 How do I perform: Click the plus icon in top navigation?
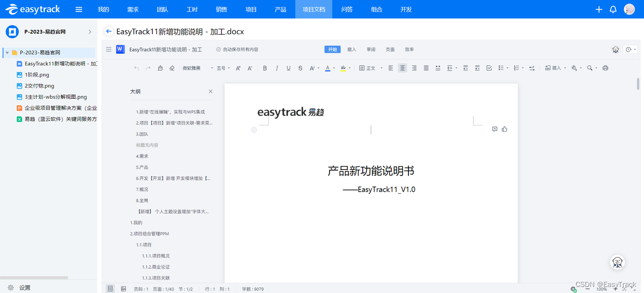point(599,9)
